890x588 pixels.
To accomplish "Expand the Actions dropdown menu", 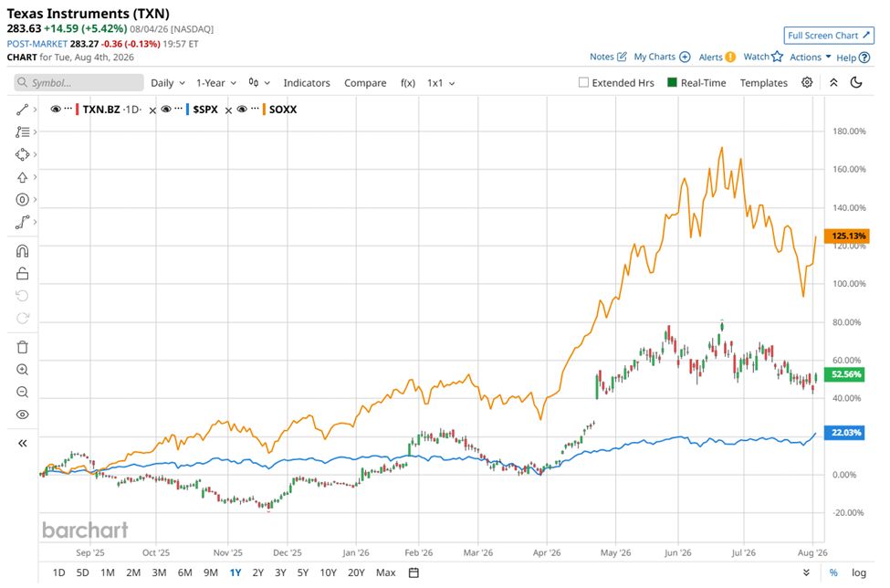I will [x=810, y=57].
